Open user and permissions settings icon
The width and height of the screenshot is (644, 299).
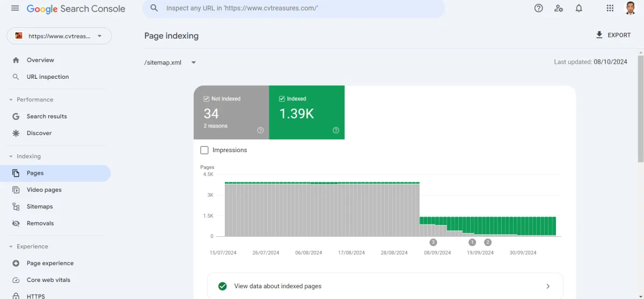click(x=559, y=8)
